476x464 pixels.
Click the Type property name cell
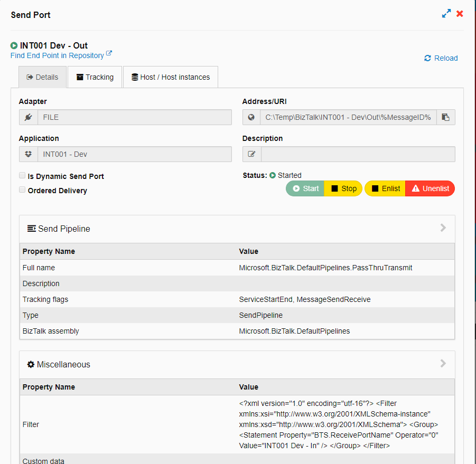[x=30, y=315]
